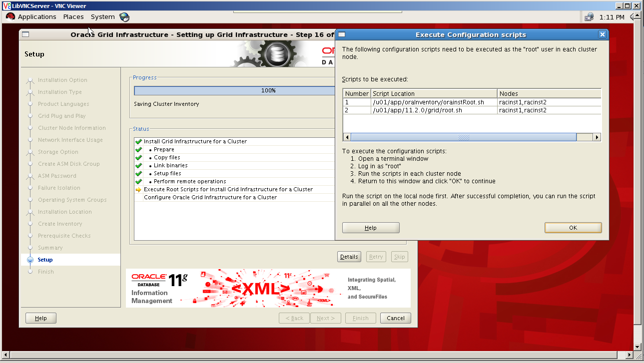Click the green check beside Install Grid Infrastructure
Screen dimensions: 644x363
[139, 142]
